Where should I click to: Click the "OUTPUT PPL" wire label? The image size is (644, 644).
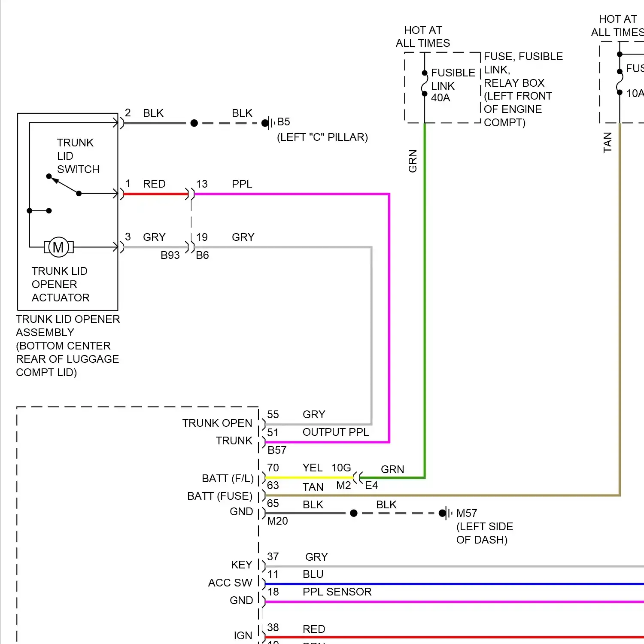[x=336, y=432]
